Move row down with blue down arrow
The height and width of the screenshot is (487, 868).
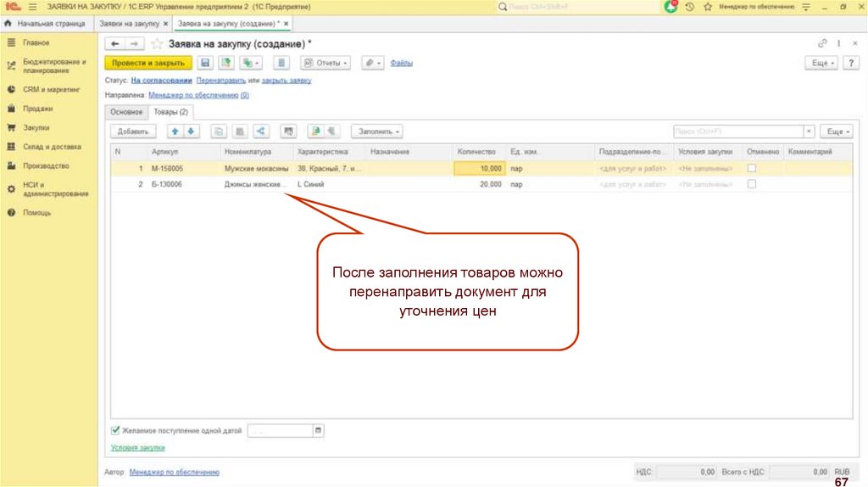(191, 132)
